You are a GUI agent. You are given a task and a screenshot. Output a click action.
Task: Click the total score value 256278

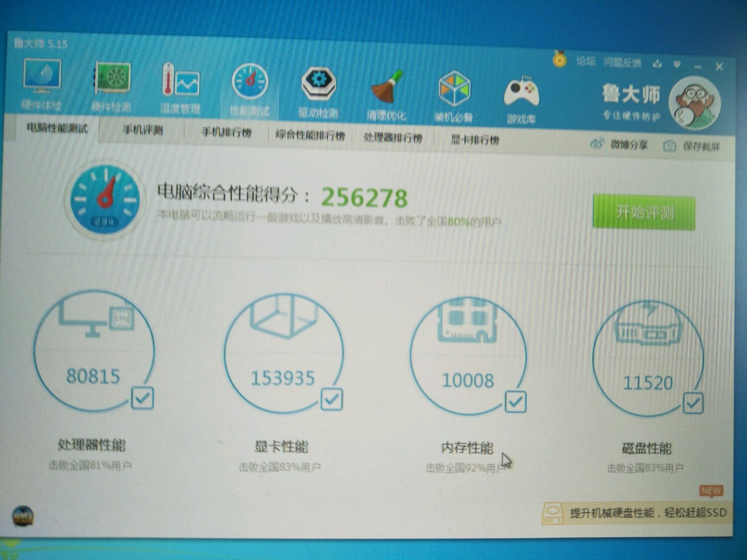coord(364,198)
